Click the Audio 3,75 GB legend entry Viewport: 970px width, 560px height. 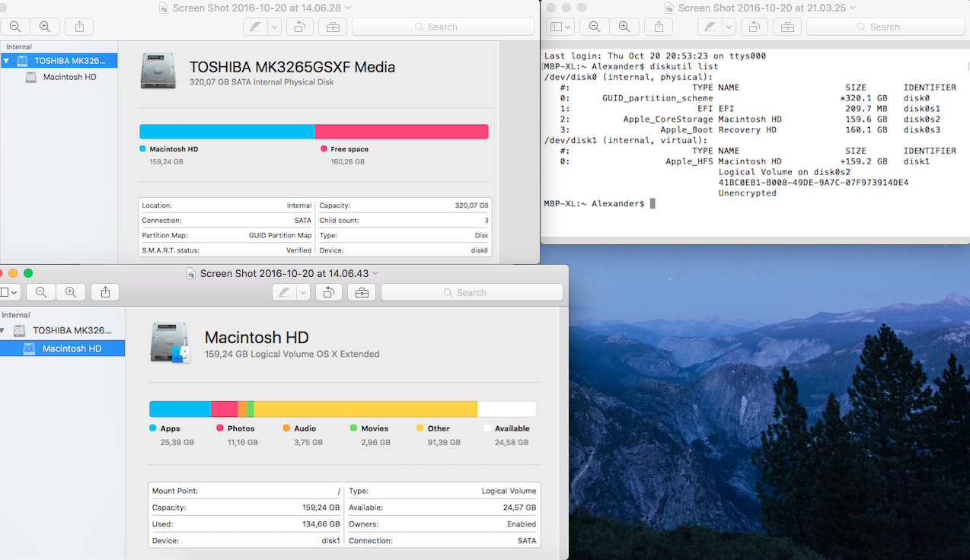pos(302,435)
